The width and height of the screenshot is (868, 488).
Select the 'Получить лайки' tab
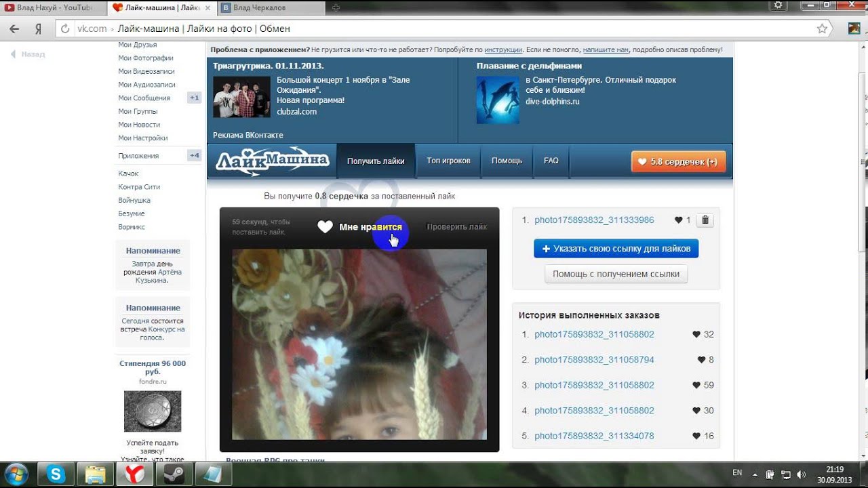pyautogui.click(x=376, y=161)
